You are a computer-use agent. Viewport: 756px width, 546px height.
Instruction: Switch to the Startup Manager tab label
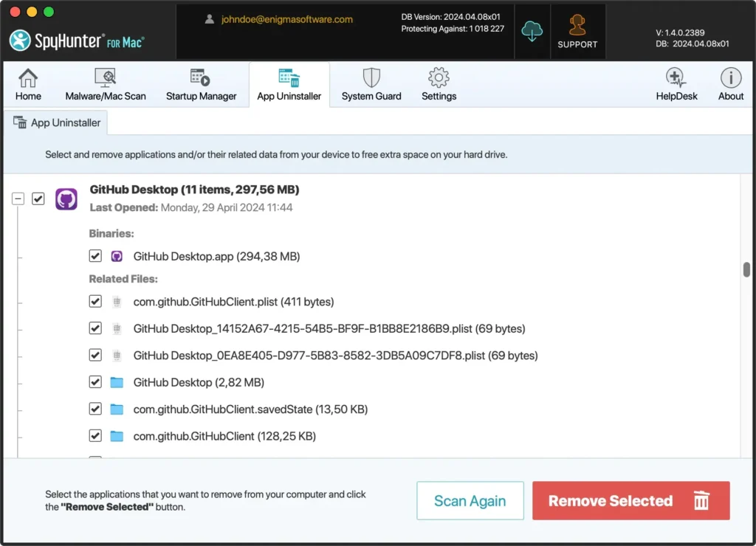[x=201, y=97]
